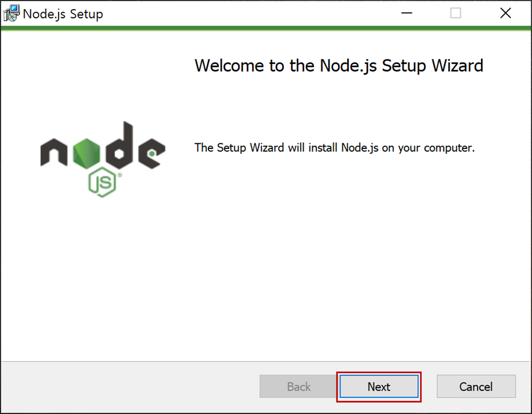The image size is (532, 414).
Task: Click the 'Welcome to the Node.js Setup Wizard' heading
Action: (338, 66)
